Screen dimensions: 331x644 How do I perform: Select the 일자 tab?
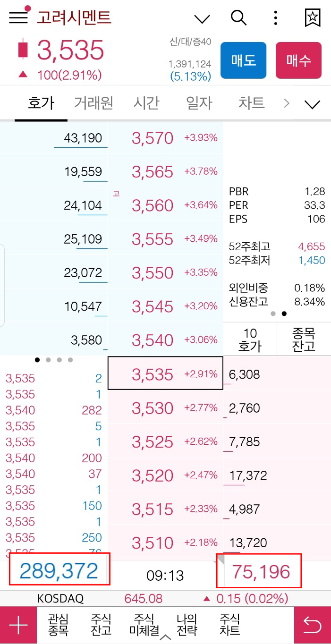199,103
